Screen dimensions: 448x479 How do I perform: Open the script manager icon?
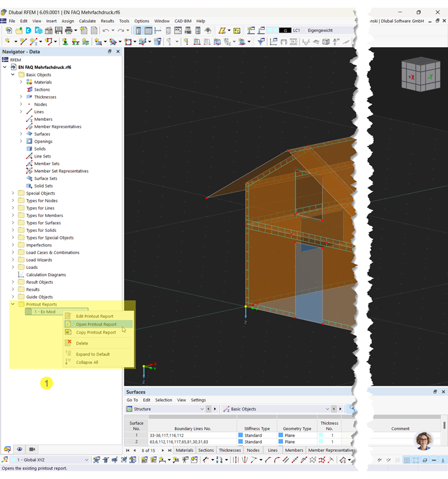(x=187, y=30)
